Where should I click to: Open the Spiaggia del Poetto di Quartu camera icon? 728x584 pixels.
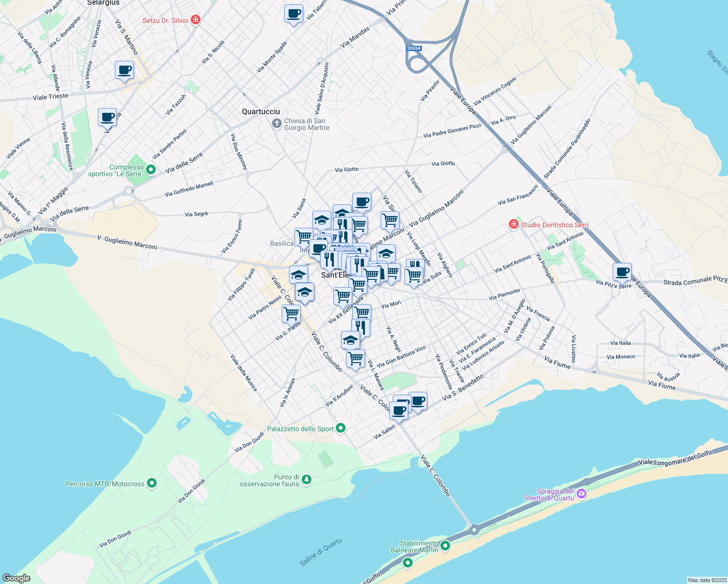581,494
